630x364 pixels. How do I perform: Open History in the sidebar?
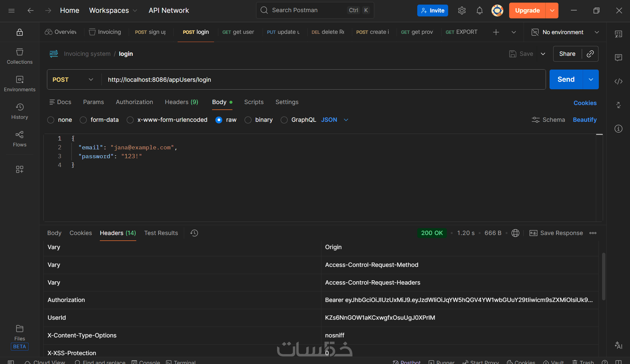pos(20,111)
